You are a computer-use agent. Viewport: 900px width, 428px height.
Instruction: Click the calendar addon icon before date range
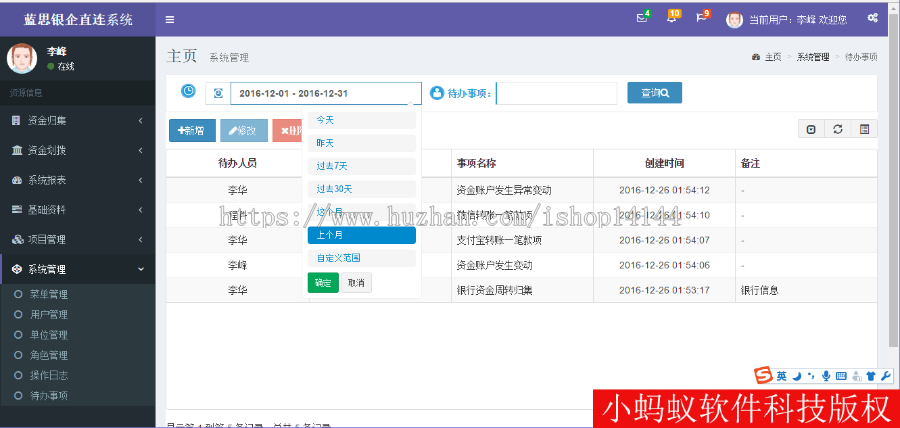218,94
